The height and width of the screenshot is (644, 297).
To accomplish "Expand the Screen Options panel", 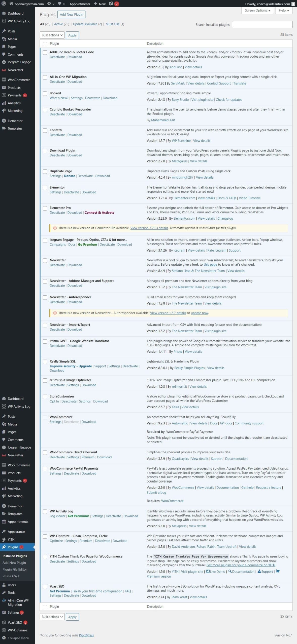I will pyautogui.click(x=257, y=10).
